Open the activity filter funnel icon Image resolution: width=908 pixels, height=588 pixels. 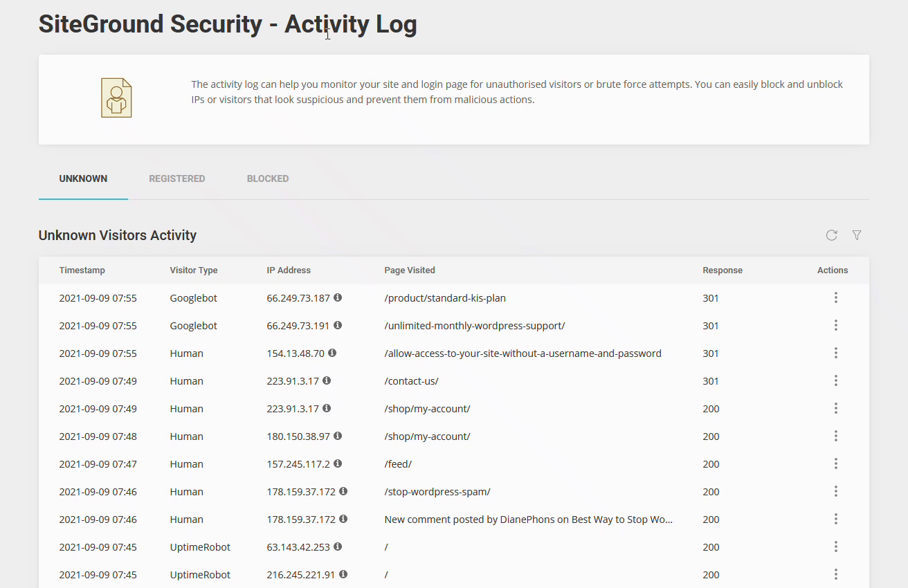(857, 235)
